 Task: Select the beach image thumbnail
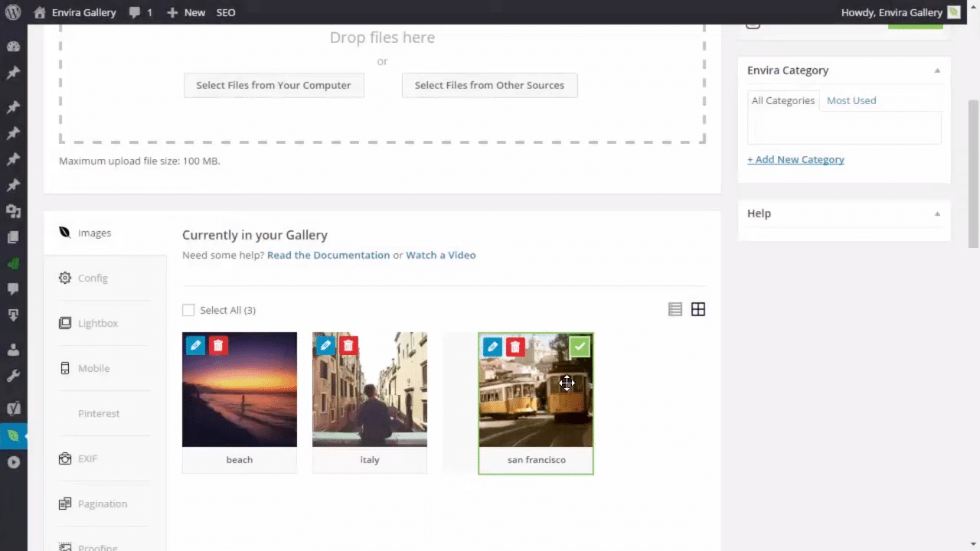240,398
